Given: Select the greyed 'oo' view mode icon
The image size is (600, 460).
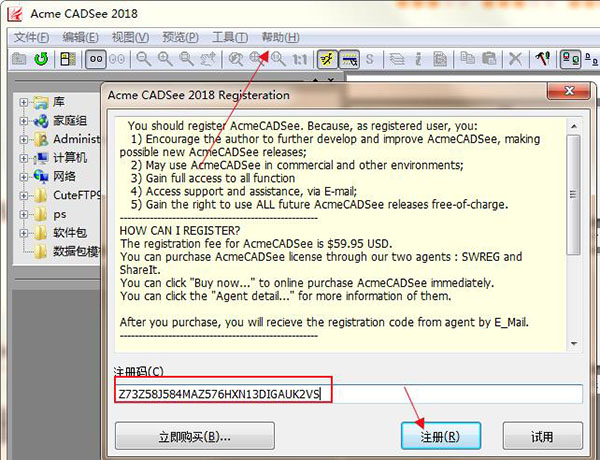Looking at the screenshot, I should tap(117, 59).
